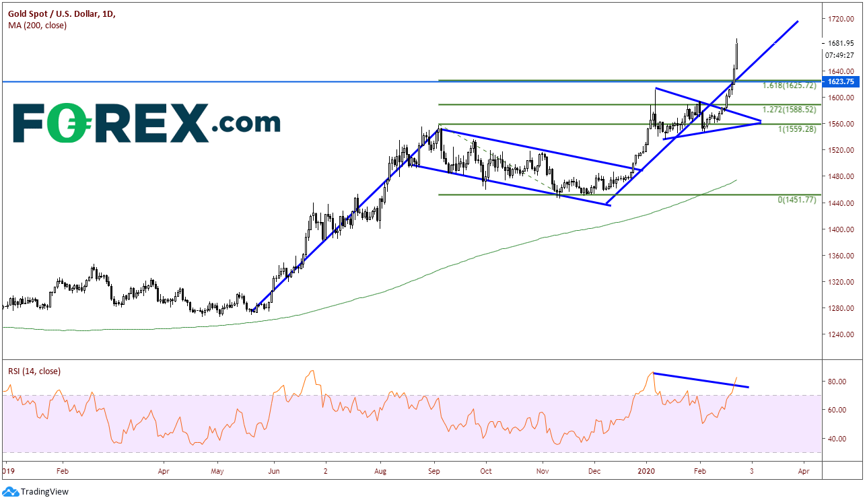
Task: Click the RSI 60.00 scale label
Action: (x=835, y=410)
